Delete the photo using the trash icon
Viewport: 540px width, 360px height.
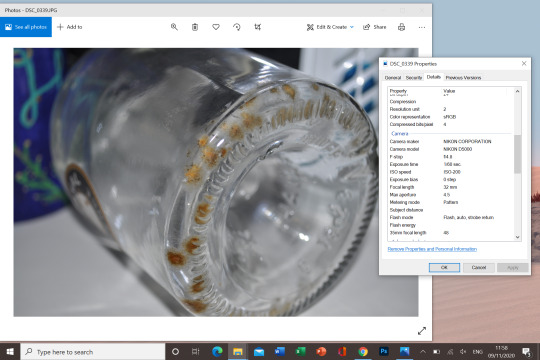(195, 27)
